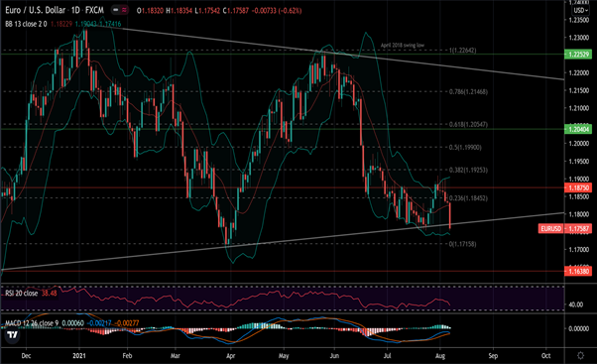Click the 0.382(1.19253) Fibonacci level label
Image resolution: width=597 pixels, height=364 pixels.
click(468, 171)
